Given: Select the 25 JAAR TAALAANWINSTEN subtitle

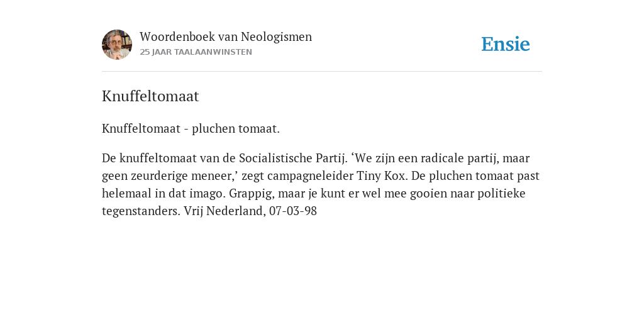Looking at the screenshot, I should click(196, 52).
